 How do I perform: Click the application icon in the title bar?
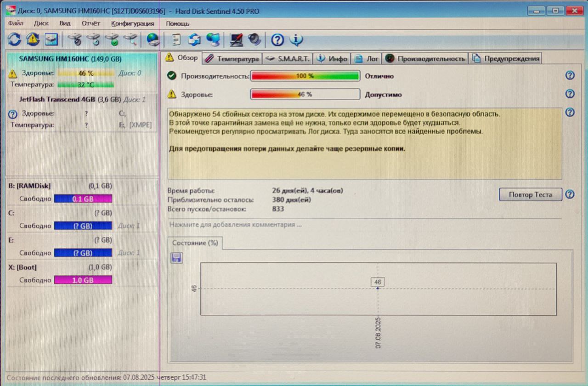point(10,11)
